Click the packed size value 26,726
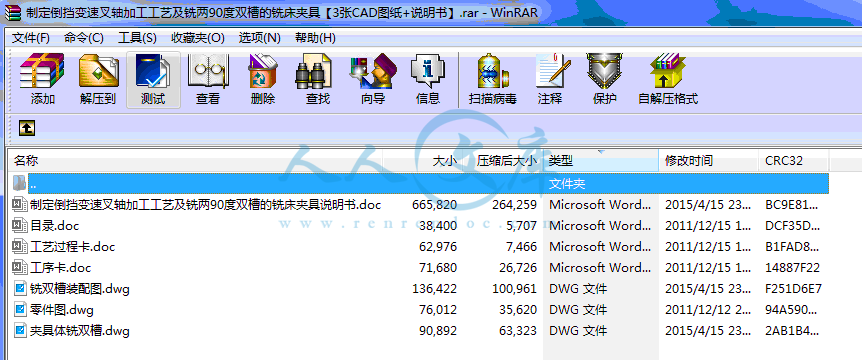The height and width of the screenshot is (360, 862). (518, 268)
